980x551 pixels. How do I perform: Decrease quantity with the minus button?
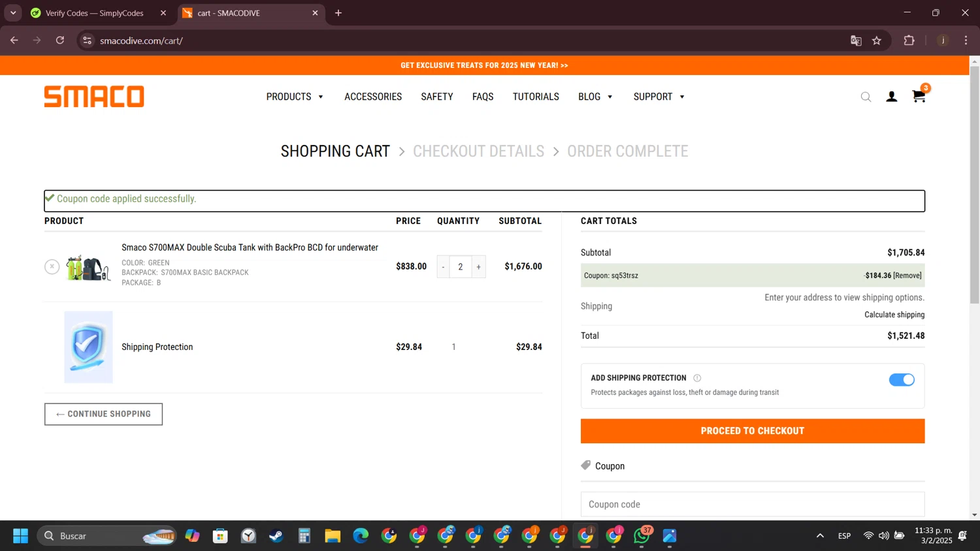pyautogui.click(x=443, y=266)
